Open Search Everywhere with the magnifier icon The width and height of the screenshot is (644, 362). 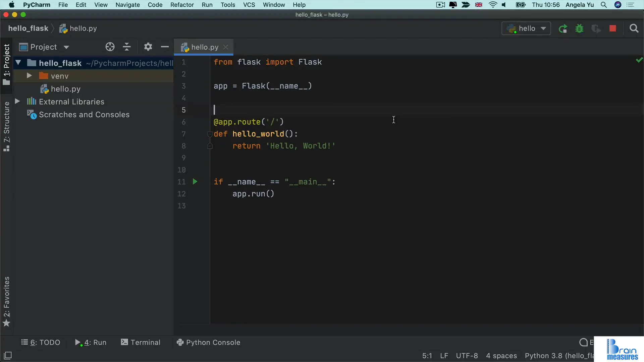[634, 28]
